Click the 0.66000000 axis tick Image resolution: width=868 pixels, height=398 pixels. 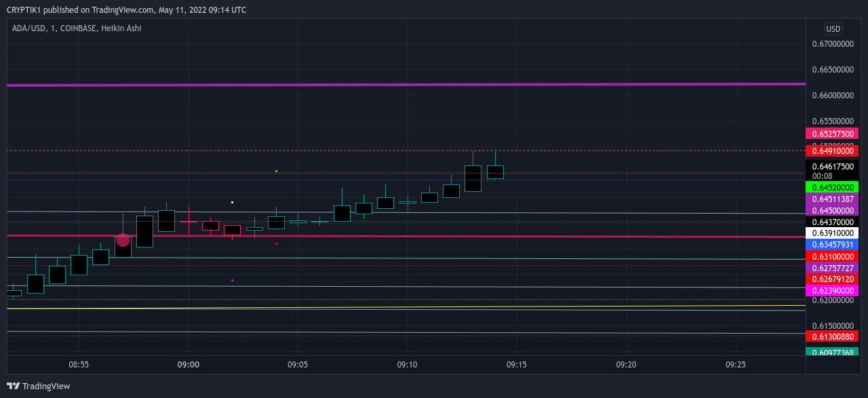tap(833, 96)
